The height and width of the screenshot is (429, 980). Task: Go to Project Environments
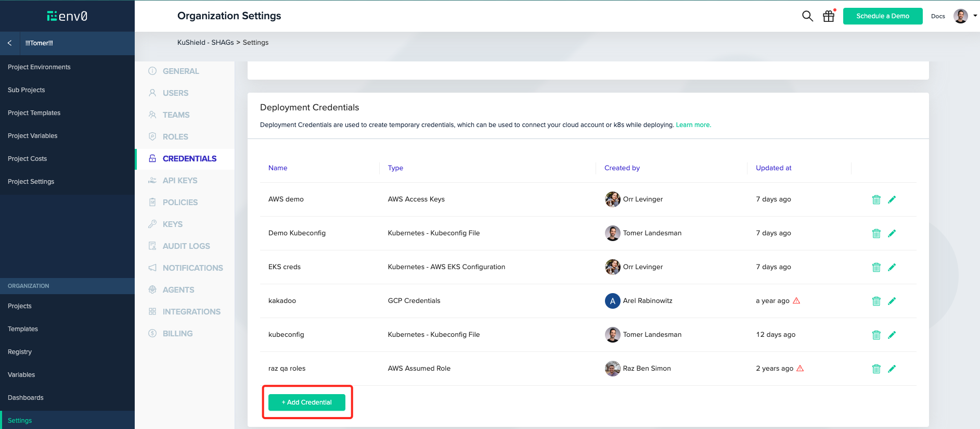[39, 67]
